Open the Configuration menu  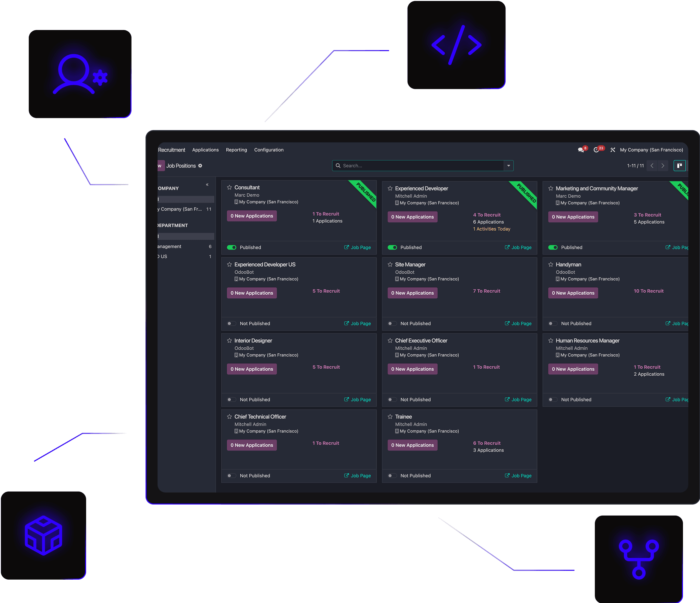[x=269, y=150]
